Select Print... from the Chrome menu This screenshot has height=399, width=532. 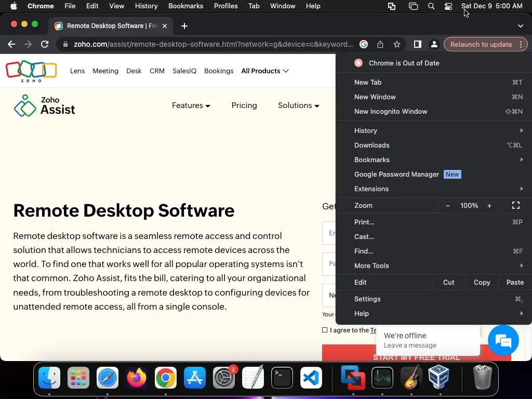point(434,222)
